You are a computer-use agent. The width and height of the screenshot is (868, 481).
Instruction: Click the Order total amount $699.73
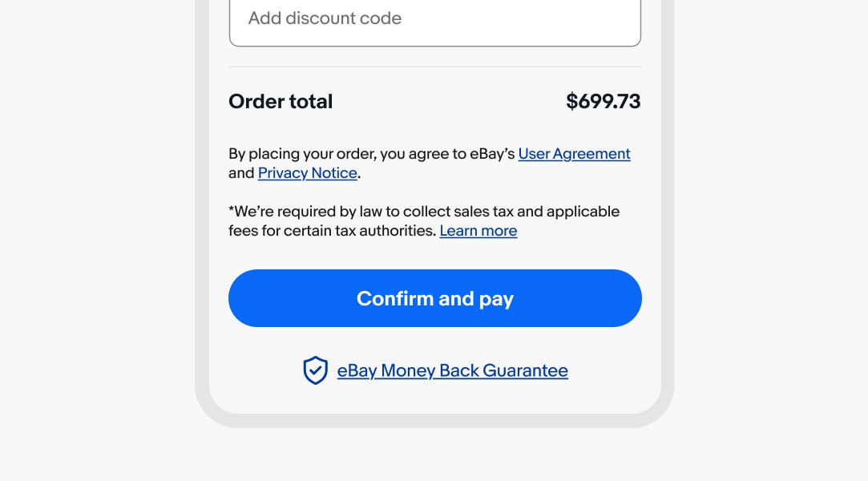(603, 102)
